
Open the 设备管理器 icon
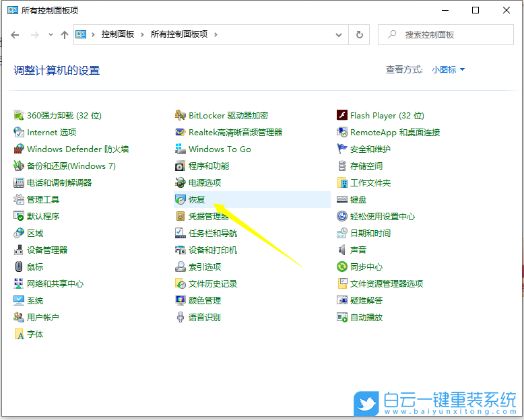pos(19,250)
